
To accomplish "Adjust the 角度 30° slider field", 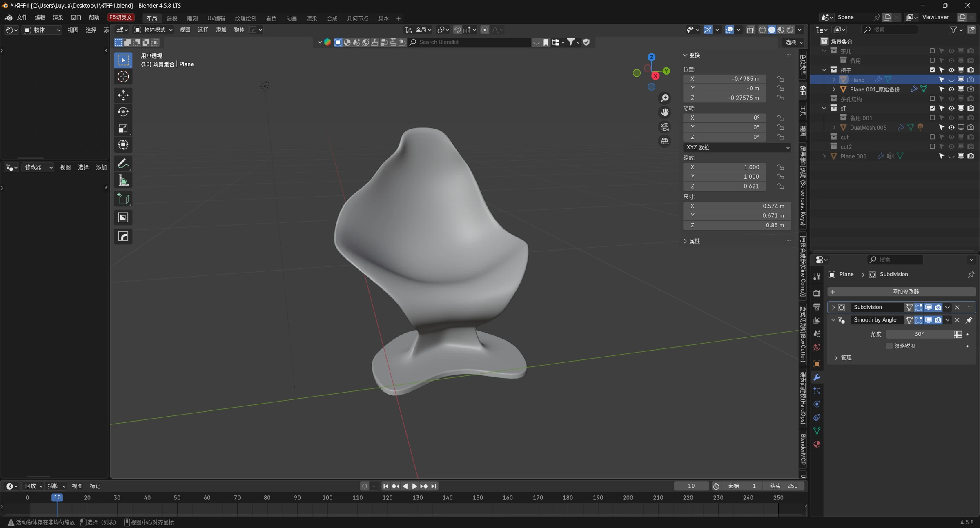I will click(919, 334).
